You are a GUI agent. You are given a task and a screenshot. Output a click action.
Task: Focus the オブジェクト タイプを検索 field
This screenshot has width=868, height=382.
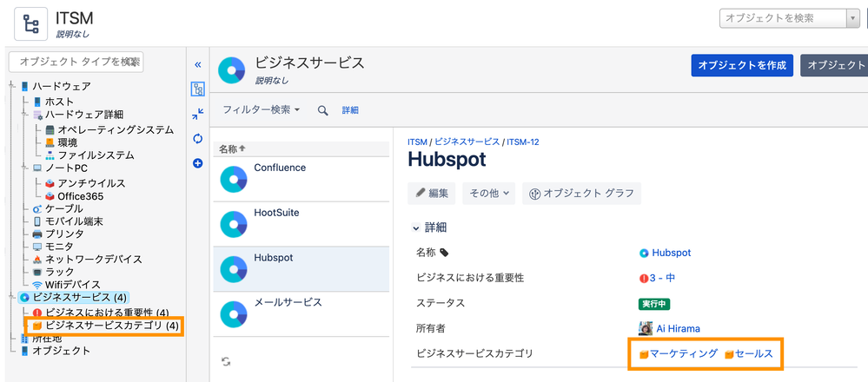(76, 62)
